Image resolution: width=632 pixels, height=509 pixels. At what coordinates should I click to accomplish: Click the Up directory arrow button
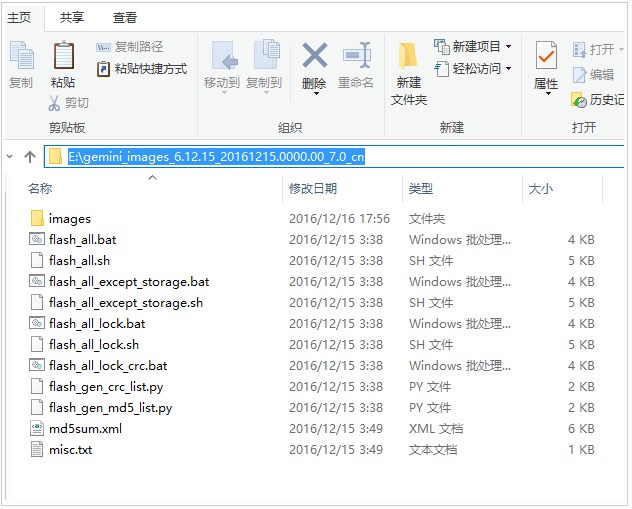point(30,156)
